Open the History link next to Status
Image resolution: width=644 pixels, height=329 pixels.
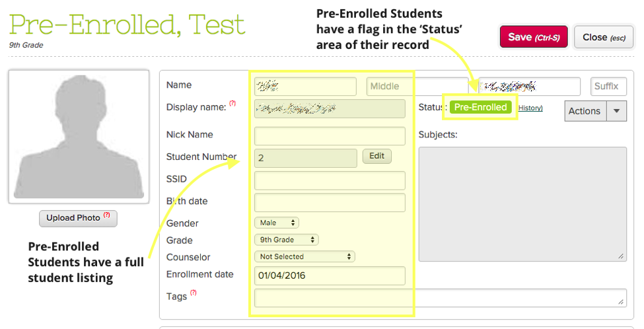pyautogui.click(x=530, y=108)
